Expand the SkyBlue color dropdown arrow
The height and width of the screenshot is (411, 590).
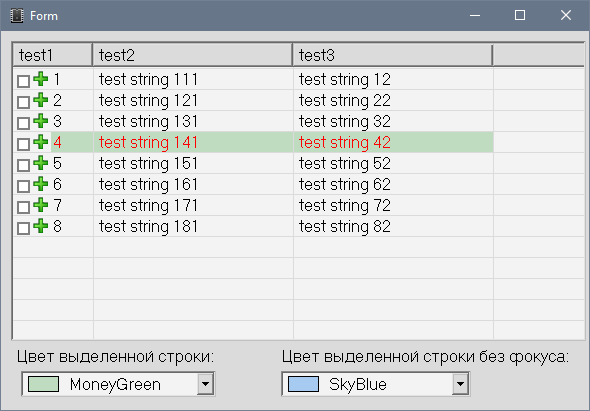460,384
